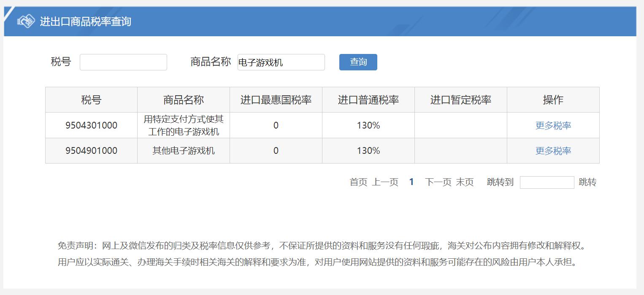Click the 跳转到 page number input box
The image size is (644, 295).
[x=547, y=182]
